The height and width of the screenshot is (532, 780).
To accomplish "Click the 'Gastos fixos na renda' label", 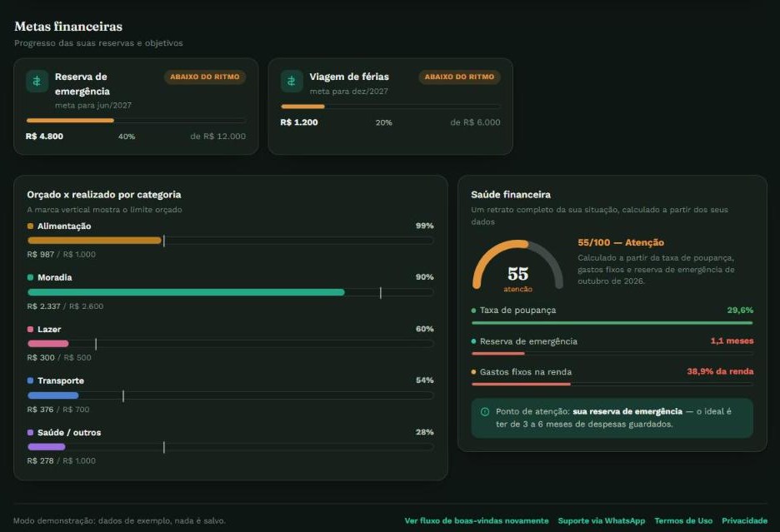I will tap(526, 372).
